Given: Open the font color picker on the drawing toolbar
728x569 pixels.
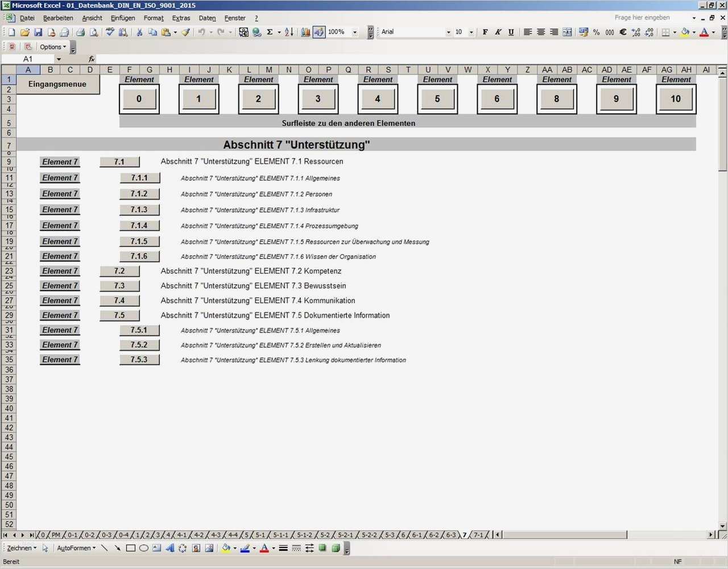Looking at the screenshot, I should pyautogui.click(x=272, y=548).
